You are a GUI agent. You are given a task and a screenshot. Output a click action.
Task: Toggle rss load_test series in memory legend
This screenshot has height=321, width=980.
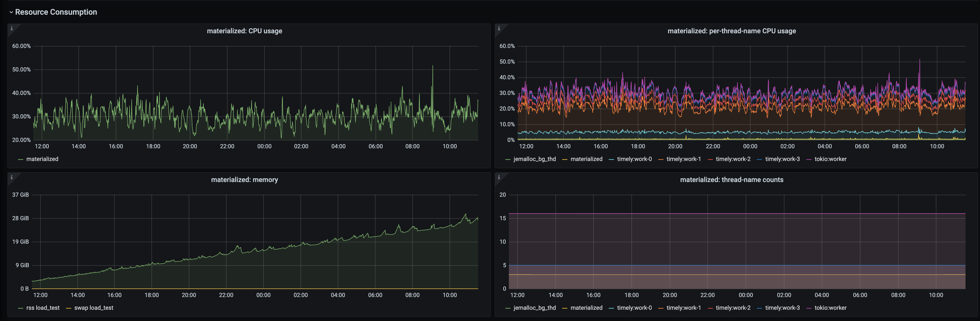[43, 308]
